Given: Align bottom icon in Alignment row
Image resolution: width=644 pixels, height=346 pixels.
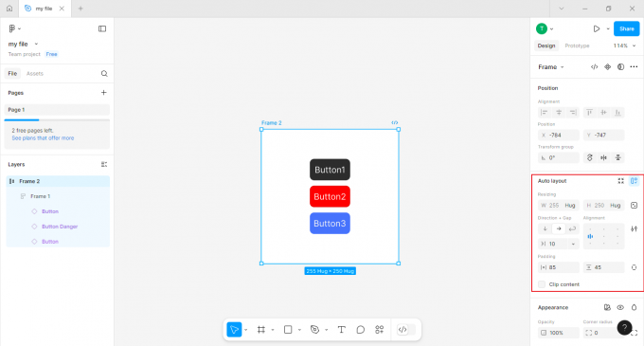Looking at the screenshot, I should 617,113.
